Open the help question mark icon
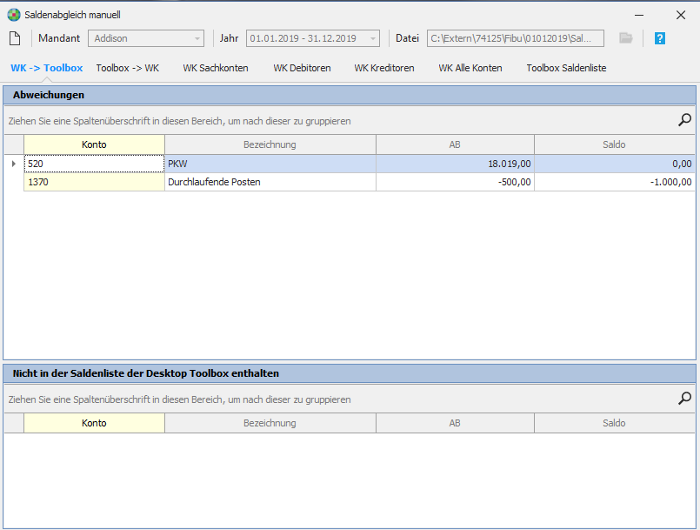Viewport: 700px width, 530px height. 660,38
